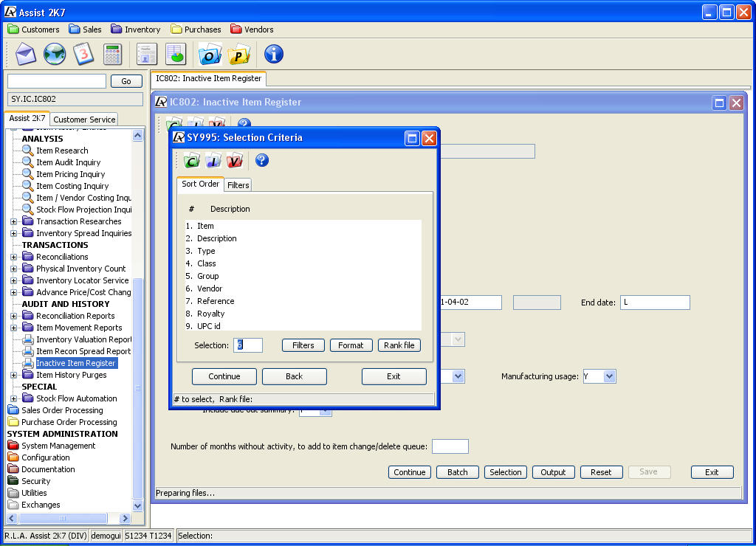Open the Manufacturing usage dropdown

[x=609, y=376]
